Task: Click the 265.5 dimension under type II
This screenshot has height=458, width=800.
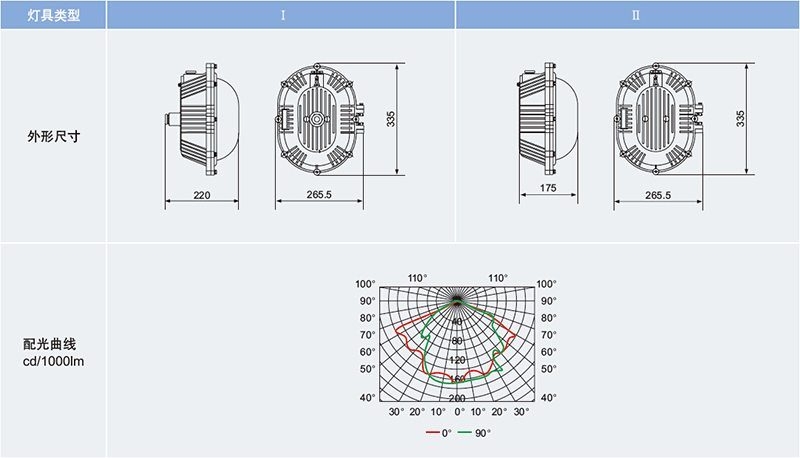Action: point(658,195)
